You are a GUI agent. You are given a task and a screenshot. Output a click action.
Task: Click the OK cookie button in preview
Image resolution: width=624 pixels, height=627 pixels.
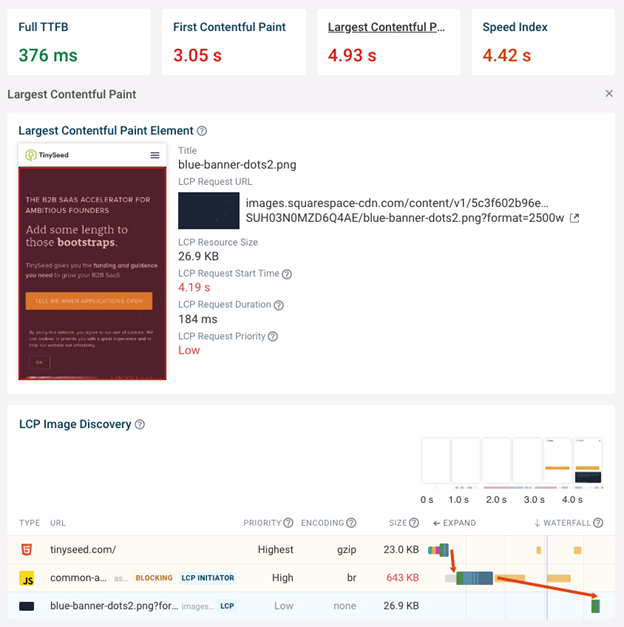(x=40, y=362)
